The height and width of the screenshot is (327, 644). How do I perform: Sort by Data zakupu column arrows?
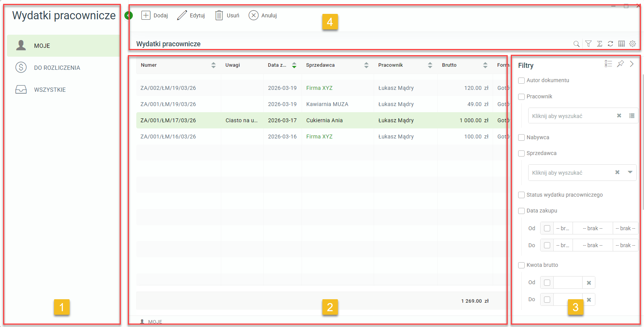pos(294,65)
